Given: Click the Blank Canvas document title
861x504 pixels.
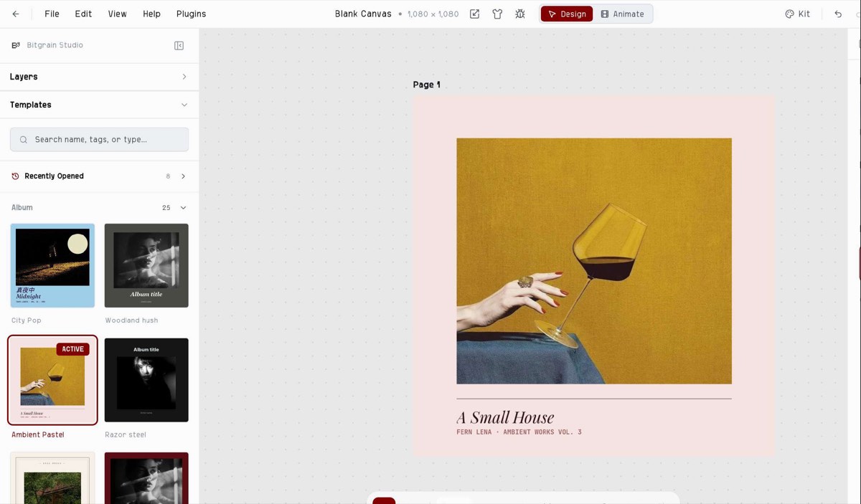Looking at the screenshot, I should pos(363,14).
